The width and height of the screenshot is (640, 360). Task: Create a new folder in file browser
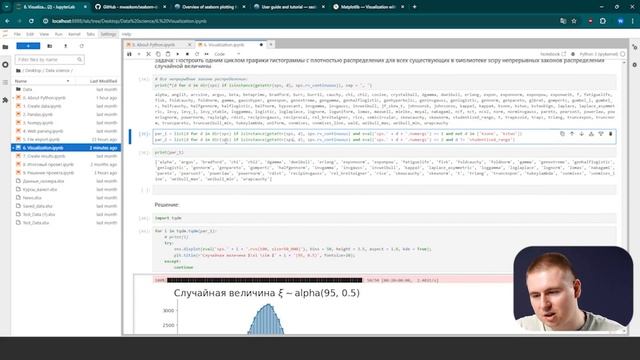50,46
